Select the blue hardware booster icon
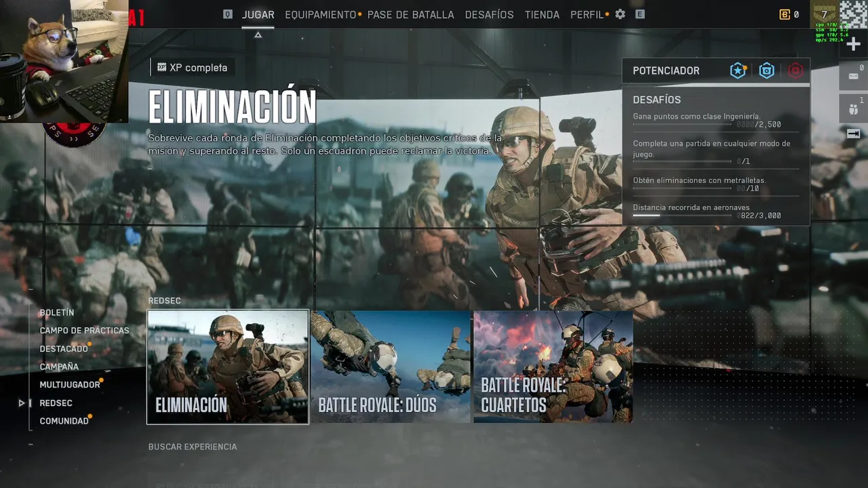The width and height of the screenshot is (868, 488). pyautogui.click(x=767, y=70)
